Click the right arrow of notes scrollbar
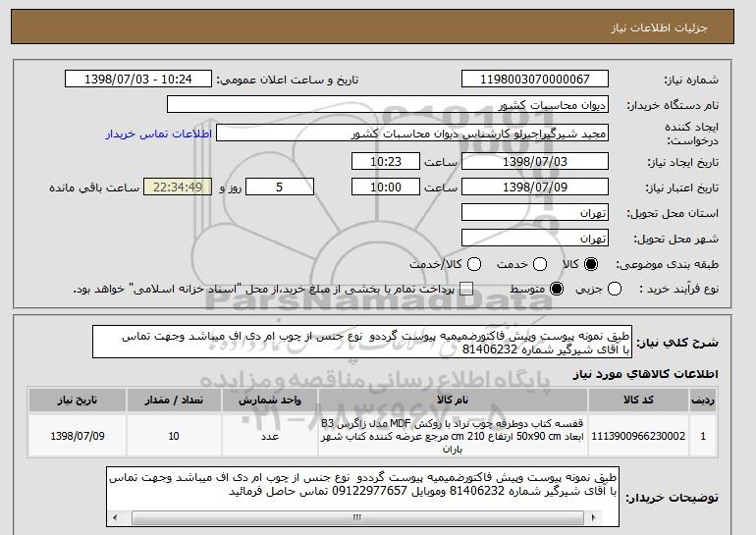This screenshot has width=756, height=535. 593,518
